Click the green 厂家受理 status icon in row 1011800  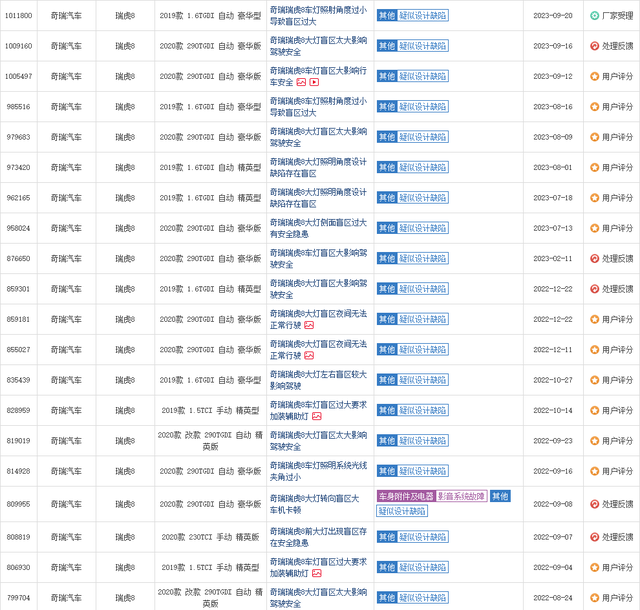coord(595,16)
